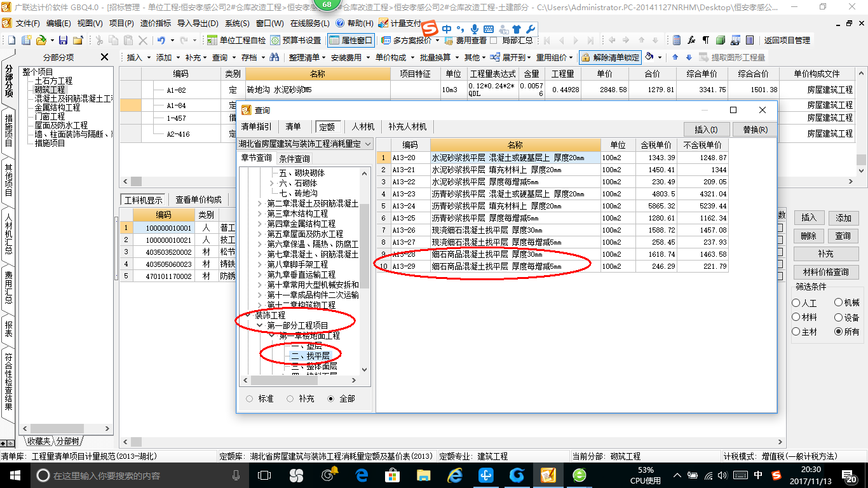Viewport: 868px width, 488px height.
Task: Click the New file icon in toolbar
Action: [11, 40]
